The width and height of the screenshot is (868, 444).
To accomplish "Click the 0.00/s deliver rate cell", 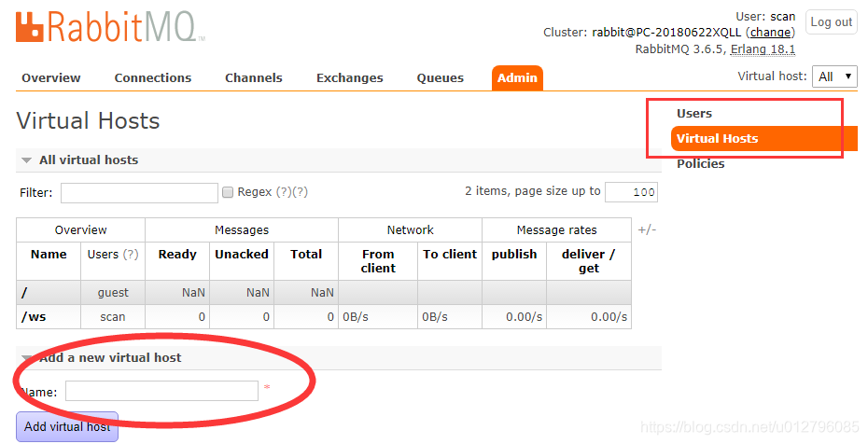I will (589, 317).
